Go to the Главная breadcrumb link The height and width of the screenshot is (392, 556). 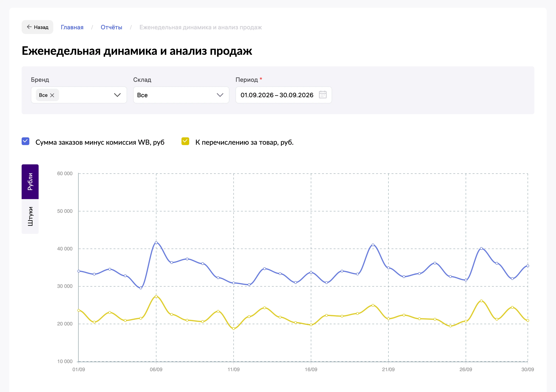pos(72,27)
